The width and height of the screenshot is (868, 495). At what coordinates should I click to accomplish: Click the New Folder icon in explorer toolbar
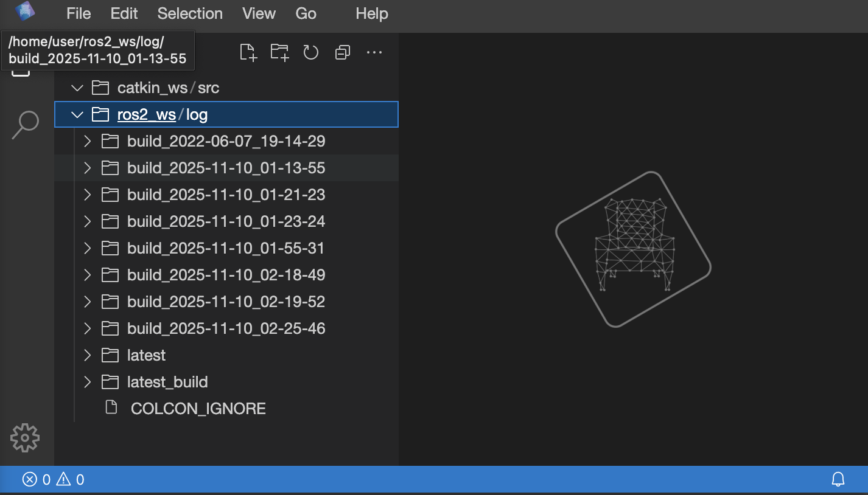279,52
